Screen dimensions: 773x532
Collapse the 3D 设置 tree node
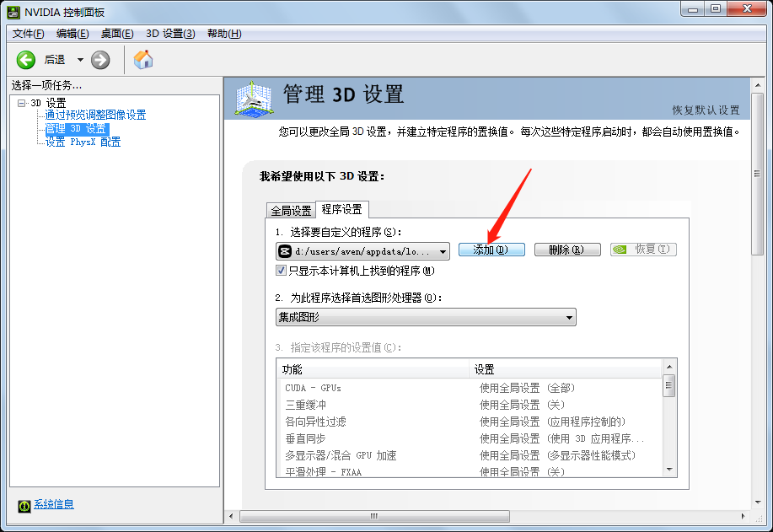pos(21,103)
